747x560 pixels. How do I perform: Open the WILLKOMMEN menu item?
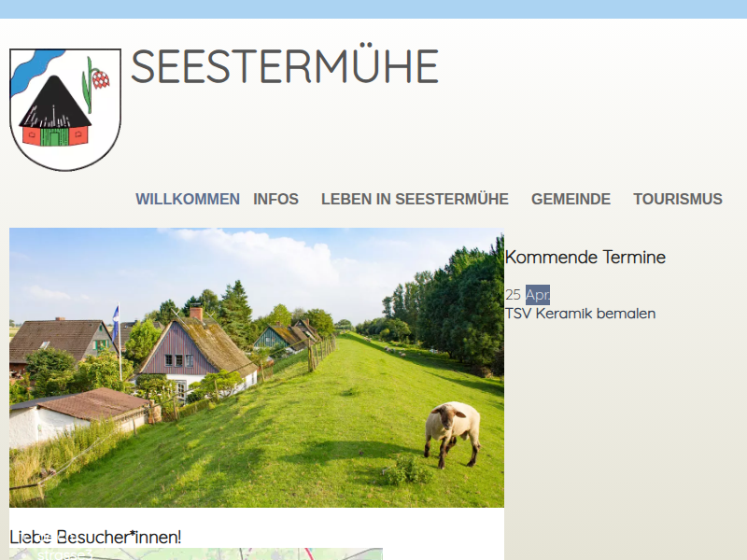[188, 199]
